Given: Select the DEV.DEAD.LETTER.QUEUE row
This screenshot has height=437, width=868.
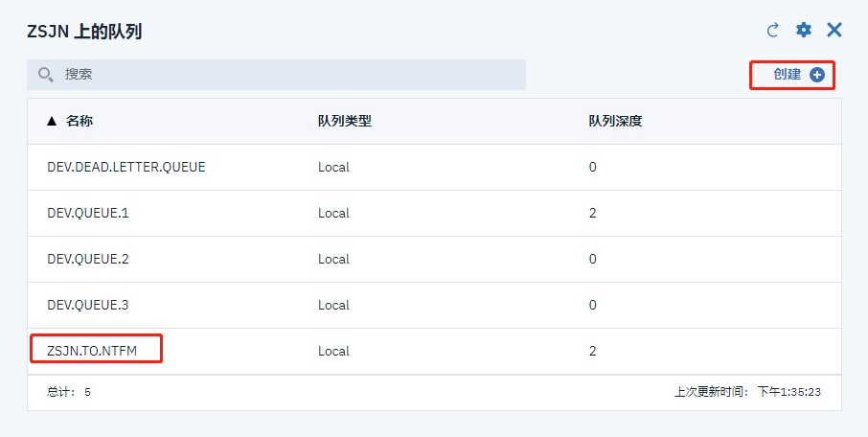Looking at the screenshot, I should coord(126,167).
